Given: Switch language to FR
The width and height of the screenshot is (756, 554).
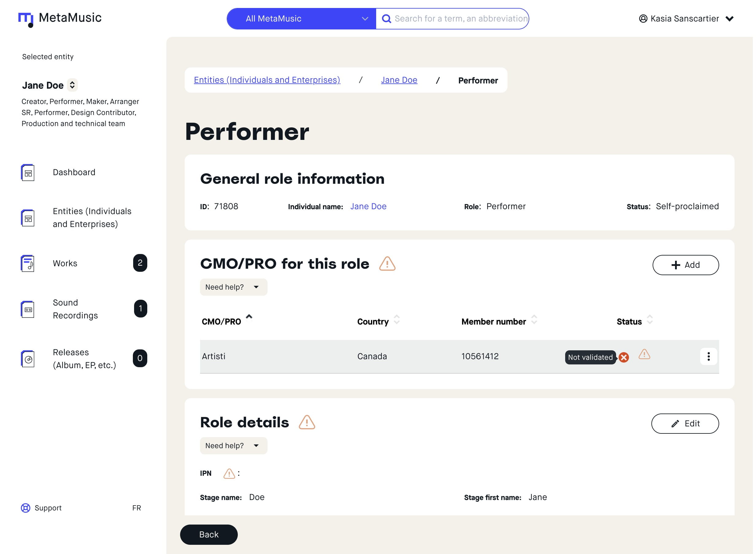Looking at the screenshot, I should (137, 508).
